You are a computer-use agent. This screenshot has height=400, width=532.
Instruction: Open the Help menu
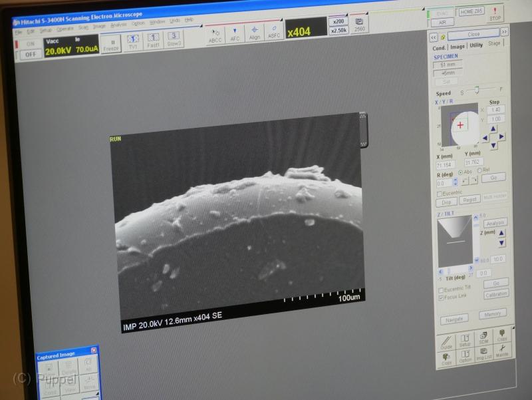(x=189, y=20)
